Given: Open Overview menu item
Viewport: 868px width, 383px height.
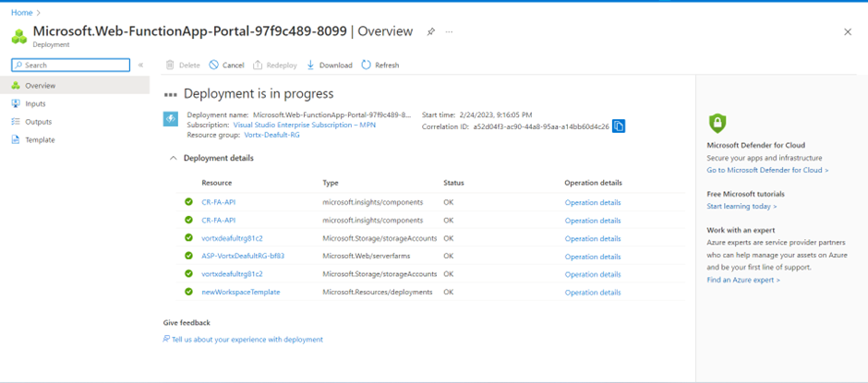Looking at the screenshot, I should 75,86.
